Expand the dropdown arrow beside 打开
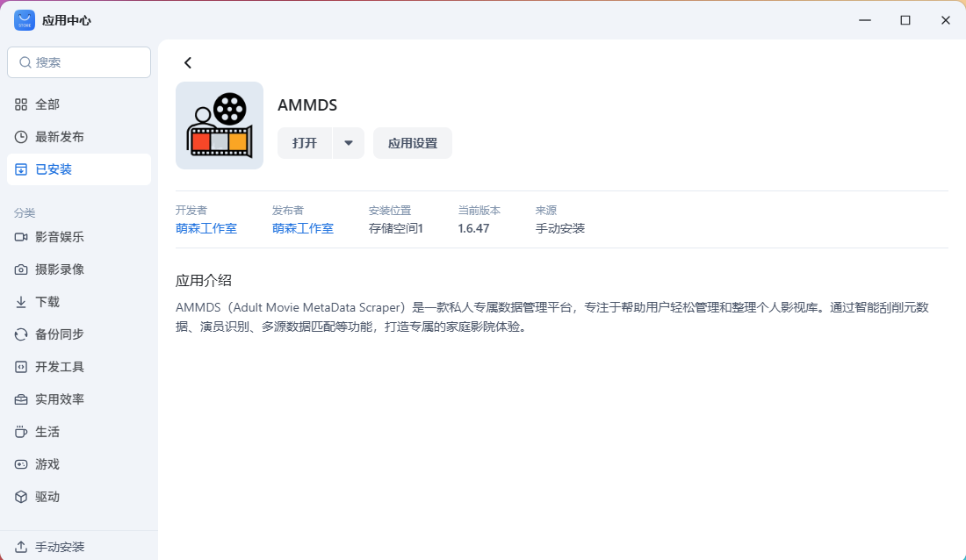 pos(350,142)
